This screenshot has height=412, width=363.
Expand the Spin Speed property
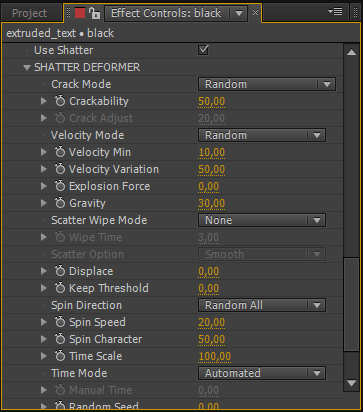(x=44, y=322)
